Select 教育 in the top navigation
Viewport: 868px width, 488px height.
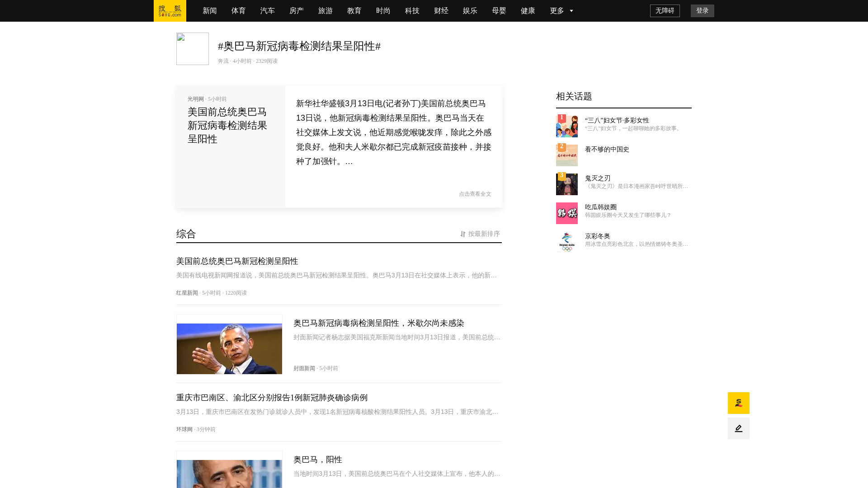pos(354,11)
